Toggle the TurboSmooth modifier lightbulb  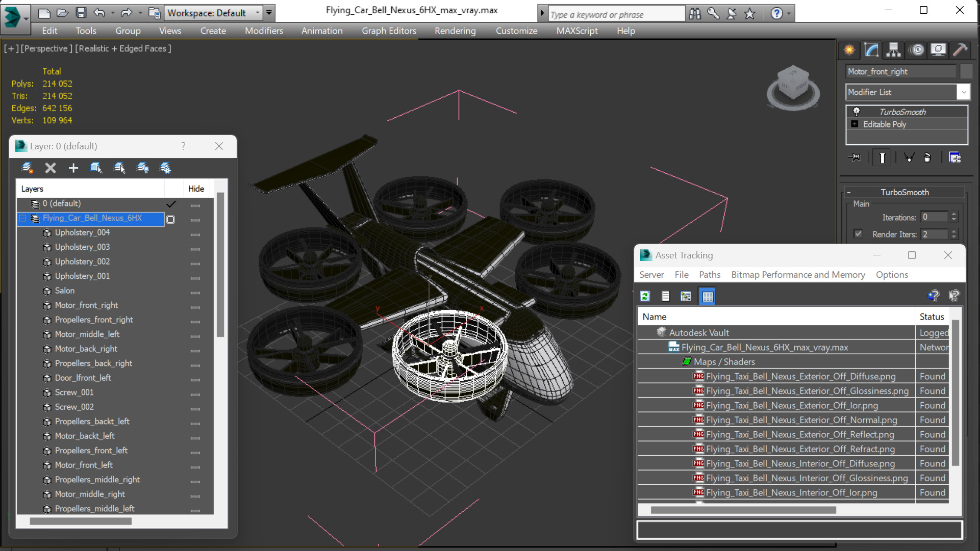coord(857,112)
